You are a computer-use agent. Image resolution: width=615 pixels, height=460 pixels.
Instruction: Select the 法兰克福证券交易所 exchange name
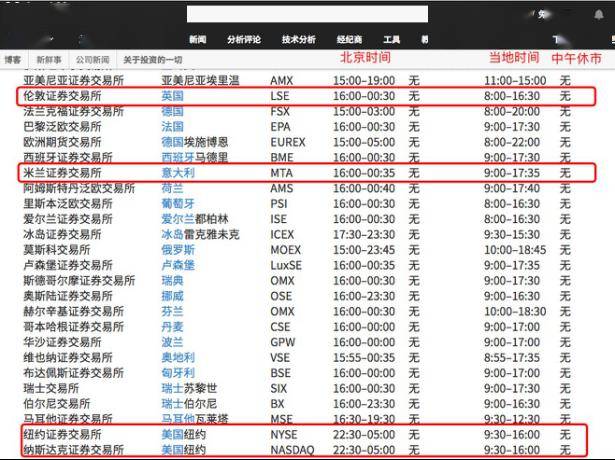click(74, 111)
